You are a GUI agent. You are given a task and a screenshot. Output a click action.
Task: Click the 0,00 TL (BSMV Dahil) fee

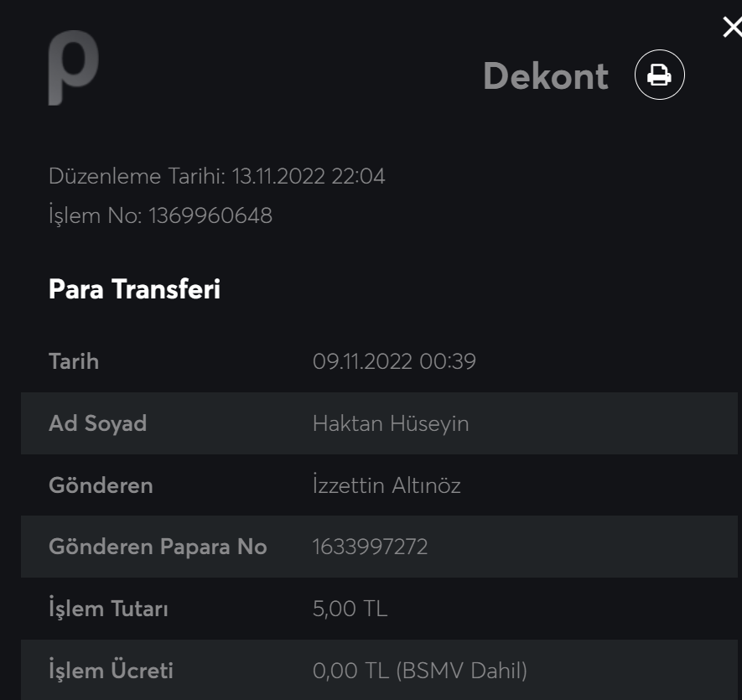pos(419,671)
